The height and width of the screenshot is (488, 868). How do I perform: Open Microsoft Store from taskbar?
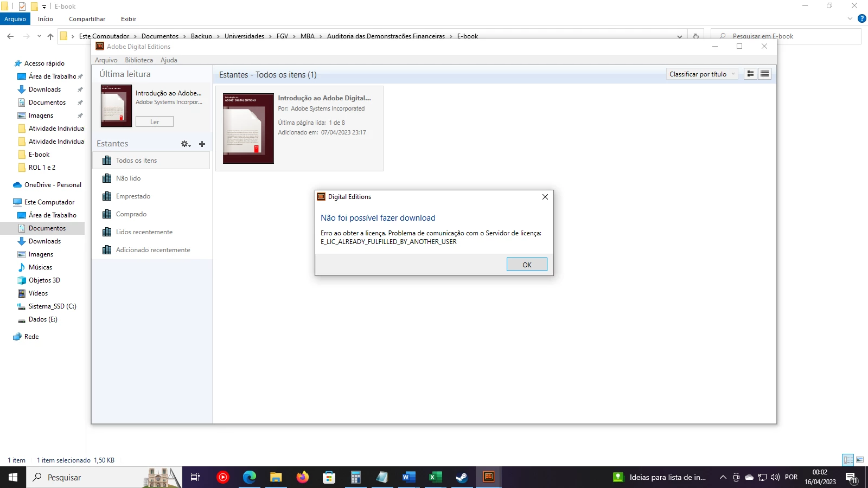tap(329, 477)
